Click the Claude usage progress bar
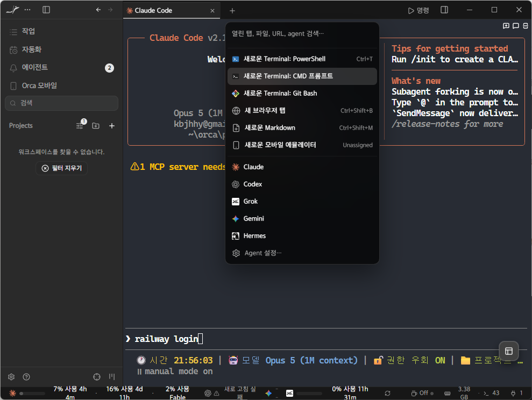The height and width of the screenshot is (400, 532). coord(32,394)
